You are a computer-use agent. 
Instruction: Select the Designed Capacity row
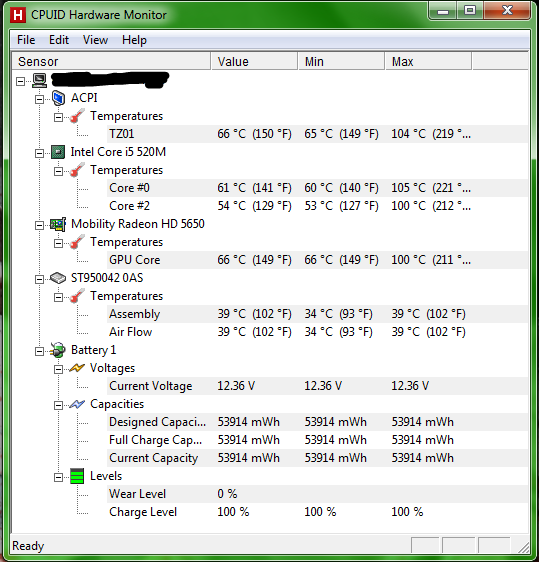click(317, 422)
